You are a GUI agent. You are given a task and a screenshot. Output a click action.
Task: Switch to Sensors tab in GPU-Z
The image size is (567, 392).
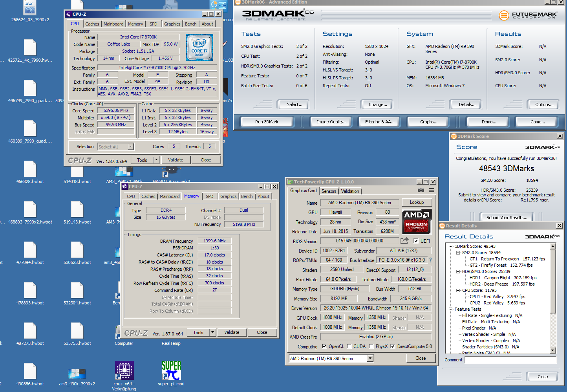pyautogui.click(x=329, y=191)
